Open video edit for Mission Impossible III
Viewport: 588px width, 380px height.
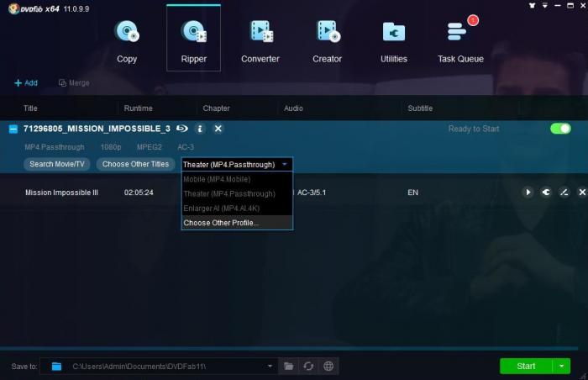[x=564, y=193]
